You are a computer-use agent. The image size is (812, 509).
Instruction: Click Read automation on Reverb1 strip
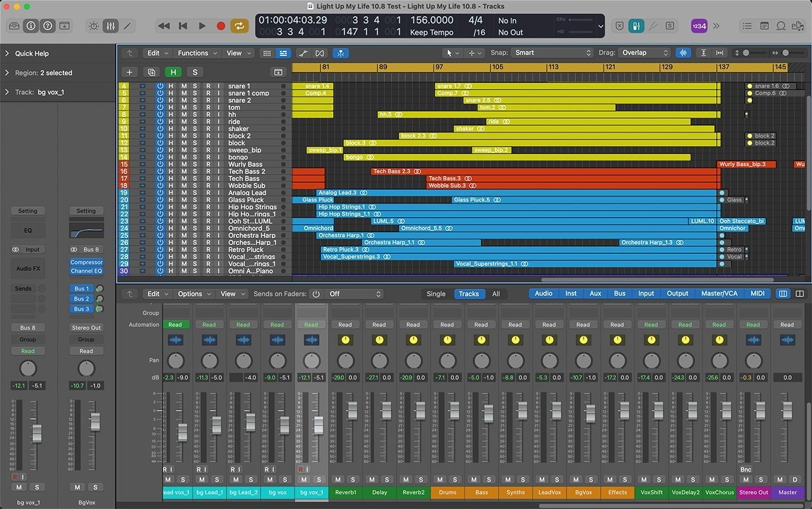click(345, 325)
